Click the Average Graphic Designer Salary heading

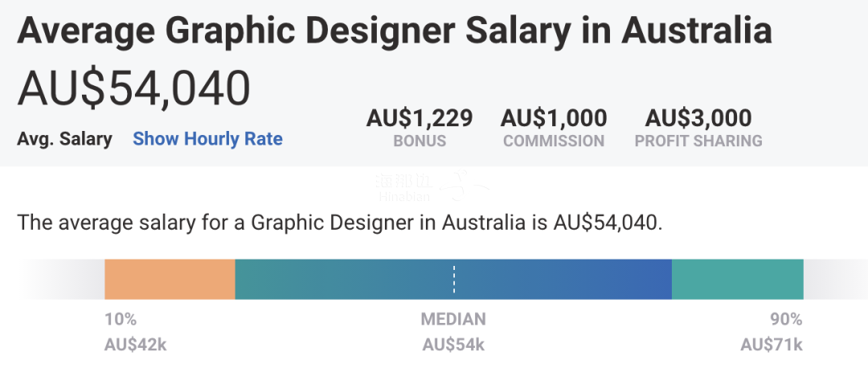pyautogui.click(x=395, y=31)
